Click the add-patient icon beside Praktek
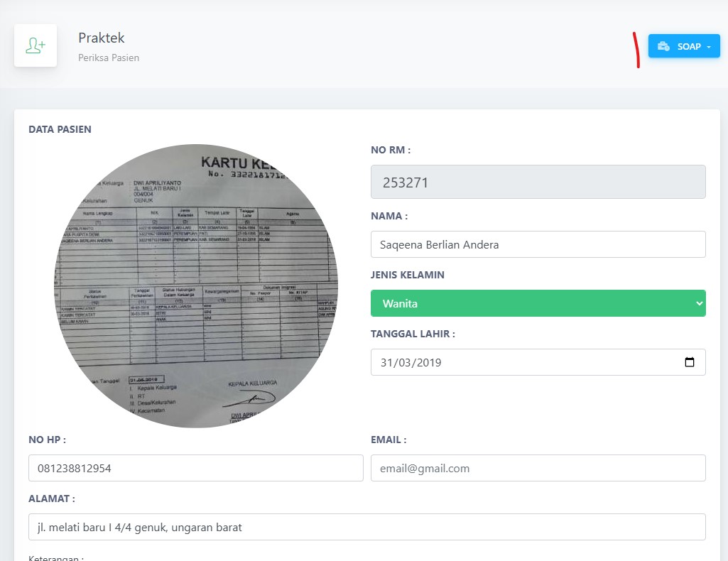 (x=36, y=46)
